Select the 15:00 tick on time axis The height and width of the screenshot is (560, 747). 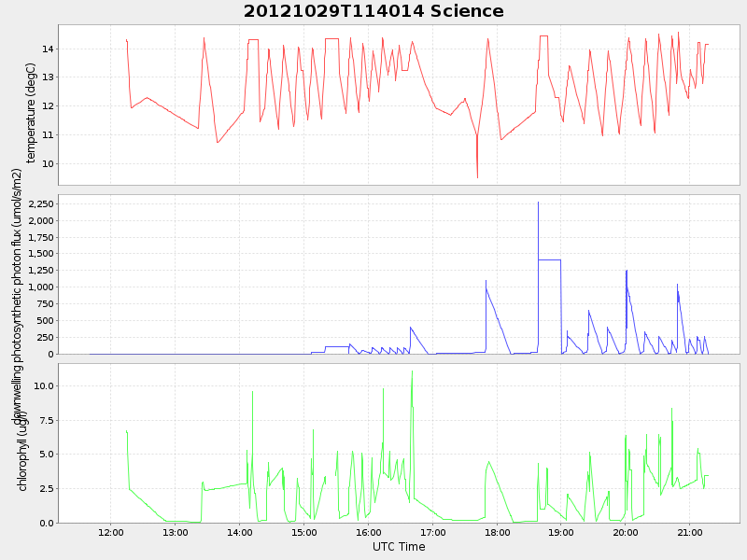[x=303, y=532]
